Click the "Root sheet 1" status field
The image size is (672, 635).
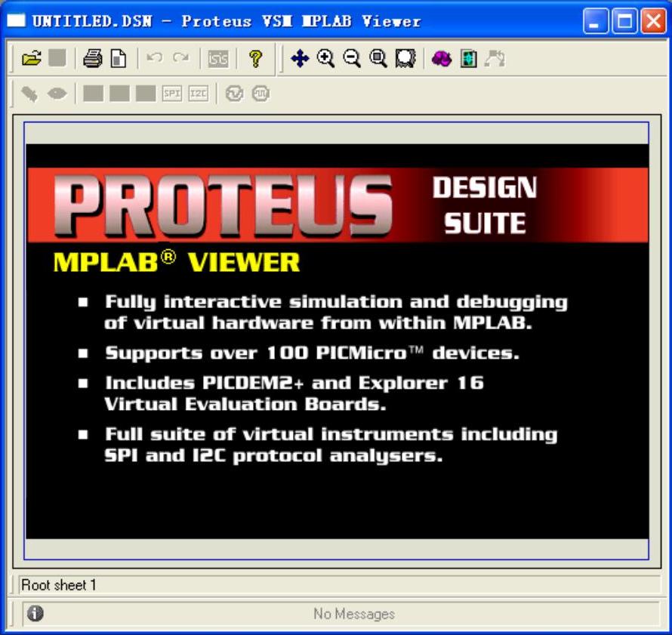(x=340, y=585)
